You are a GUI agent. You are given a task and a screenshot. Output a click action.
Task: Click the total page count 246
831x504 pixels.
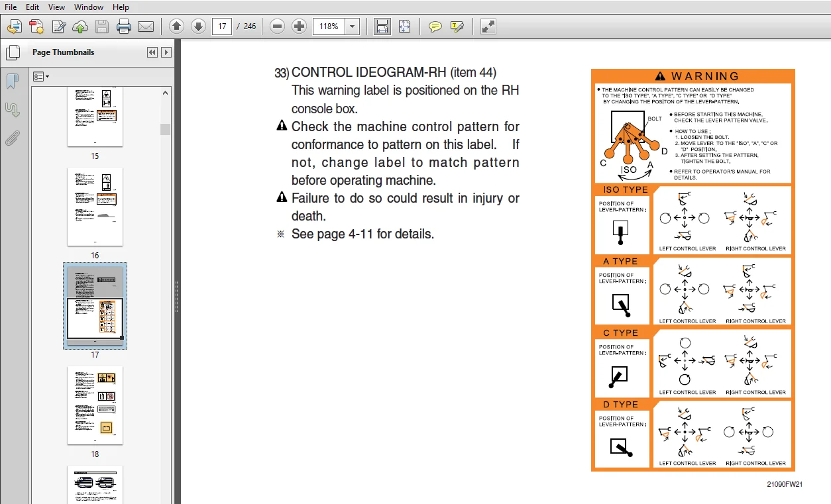click(x=249, y=26)
